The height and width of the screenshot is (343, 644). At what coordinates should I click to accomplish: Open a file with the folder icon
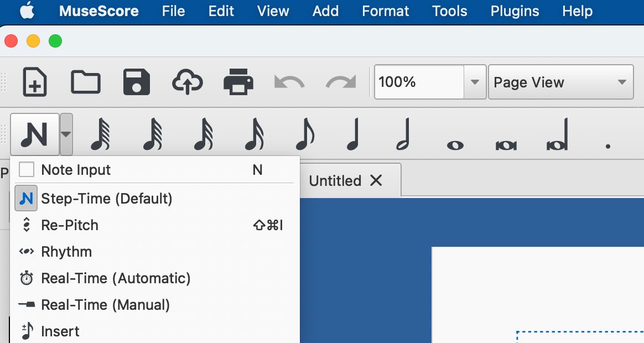click(x=85, y=82)
